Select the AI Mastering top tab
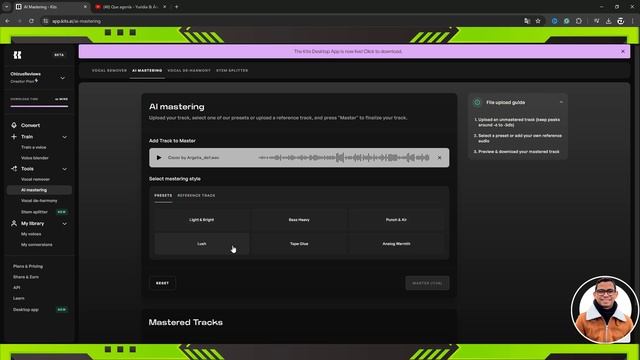Viewport: 640px width, 360px height. click(147, 71)
